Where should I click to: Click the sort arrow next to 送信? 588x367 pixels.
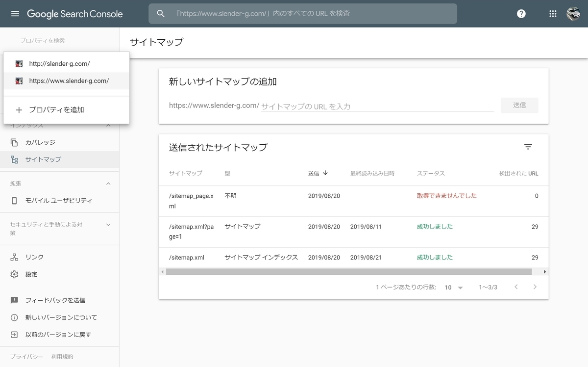pyautogui.click(x=325, y=173)
